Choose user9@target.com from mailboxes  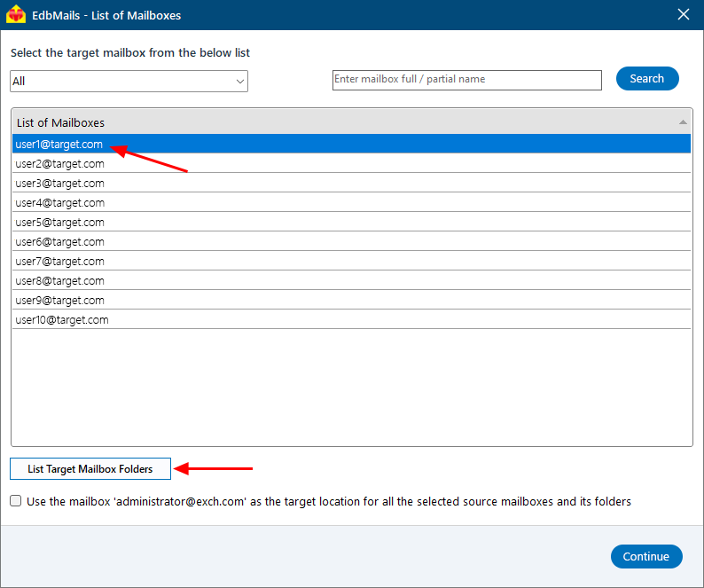tap(59, 300)
